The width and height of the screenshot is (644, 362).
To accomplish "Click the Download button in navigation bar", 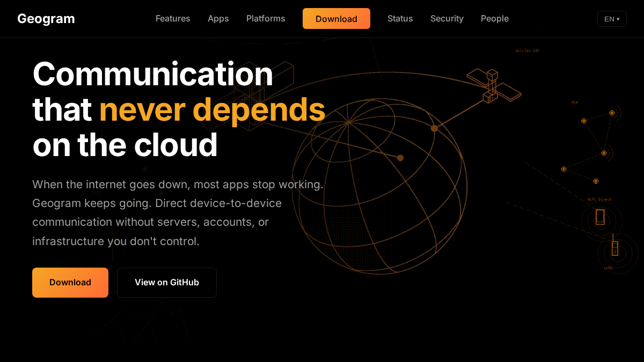I will pos(336,19).
